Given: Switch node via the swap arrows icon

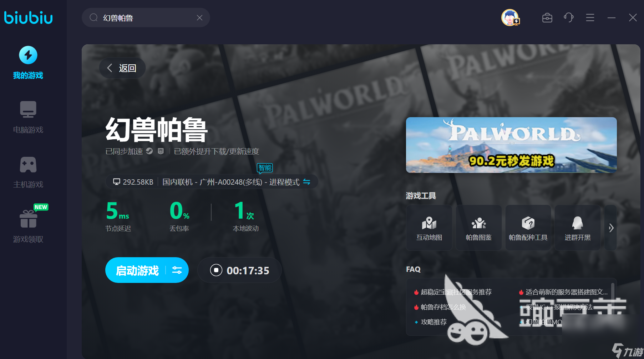Looking at the screenshot, I should (x=306, y=182).
